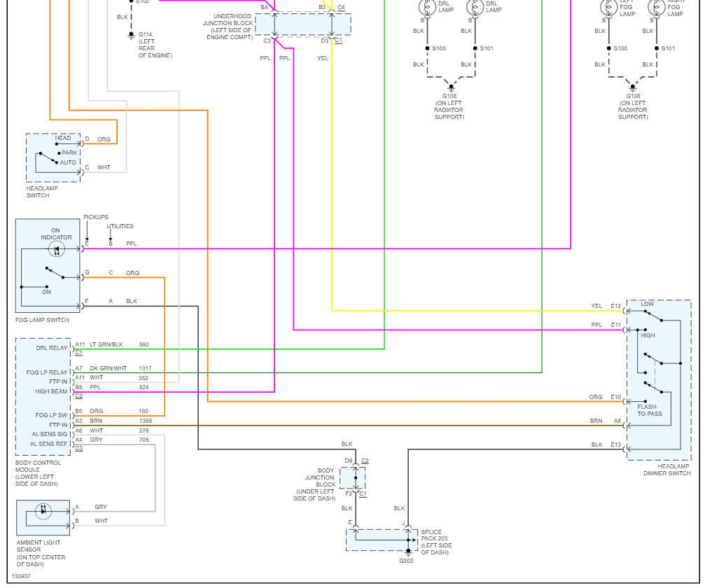Click the G108 ground symbol under DRL lamps

451,87
